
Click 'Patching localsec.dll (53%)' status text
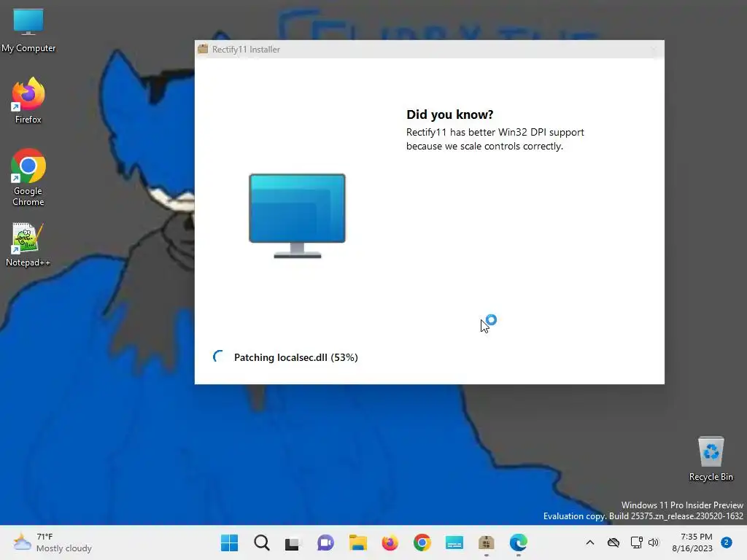coord(296,357)
